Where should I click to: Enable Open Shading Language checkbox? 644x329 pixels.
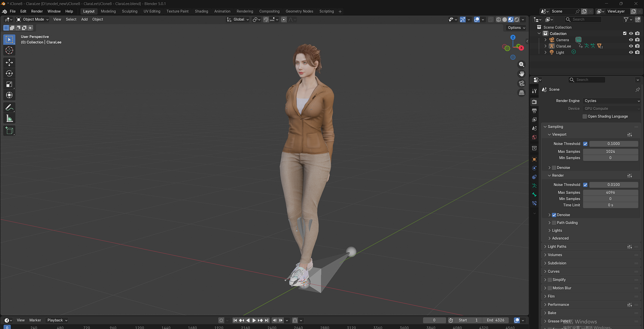point(585,116)
